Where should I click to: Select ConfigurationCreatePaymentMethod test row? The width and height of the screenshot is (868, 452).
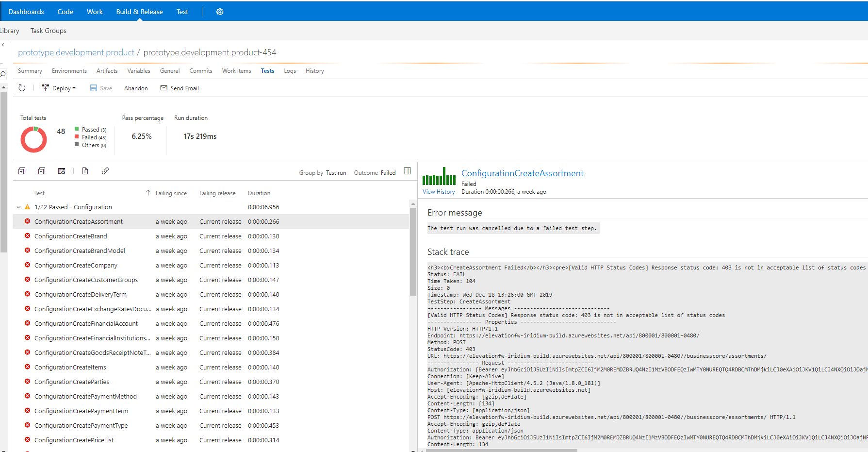212,396
